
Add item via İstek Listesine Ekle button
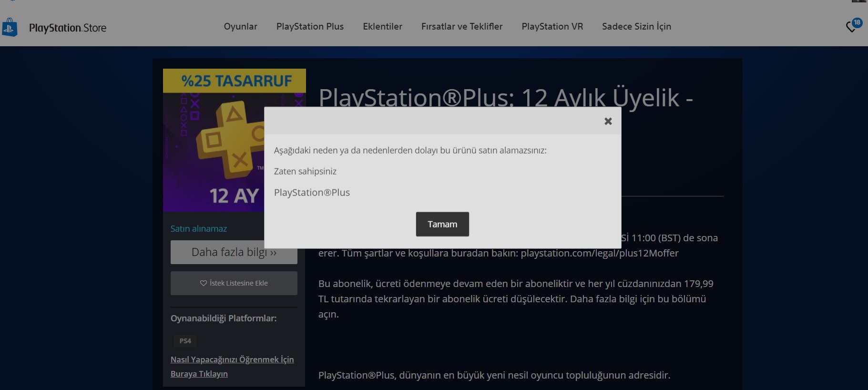click(x=234, y=283)
